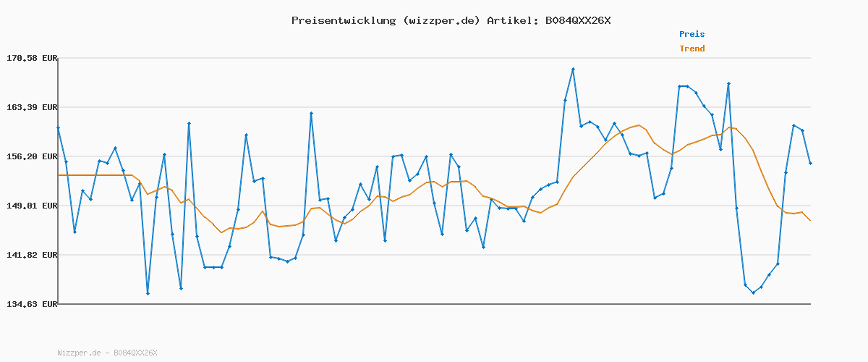
Task: Select the 156.20 EUR axis label
Action: 32,156
